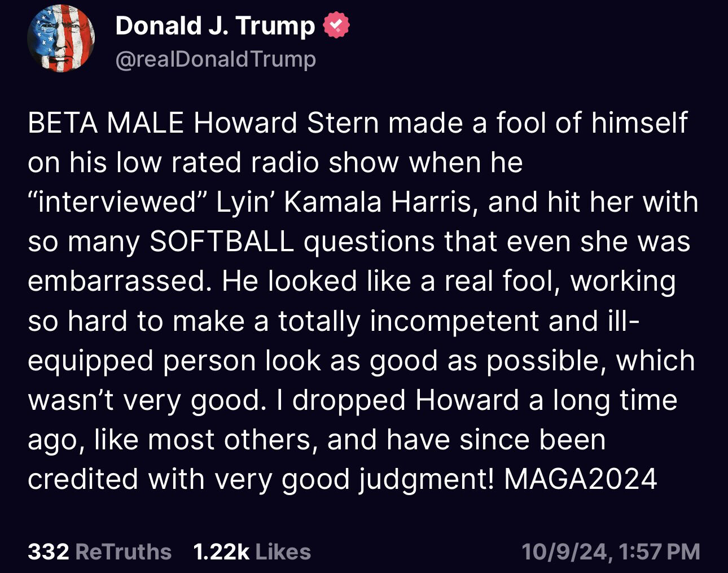Click the 332 ReTruths number

click(49, 552)
